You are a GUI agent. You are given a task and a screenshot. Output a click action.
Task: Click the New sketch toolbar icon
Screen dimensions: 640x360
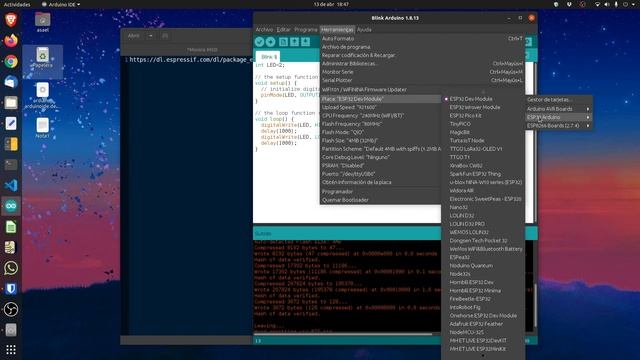pos(283,42)
